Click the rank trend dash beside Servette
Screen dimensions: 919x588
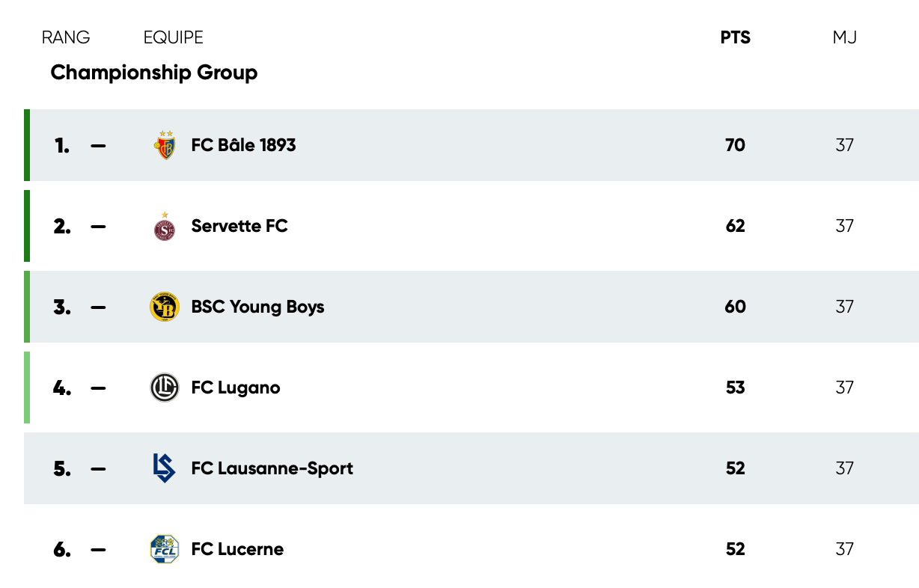point(98,226)
